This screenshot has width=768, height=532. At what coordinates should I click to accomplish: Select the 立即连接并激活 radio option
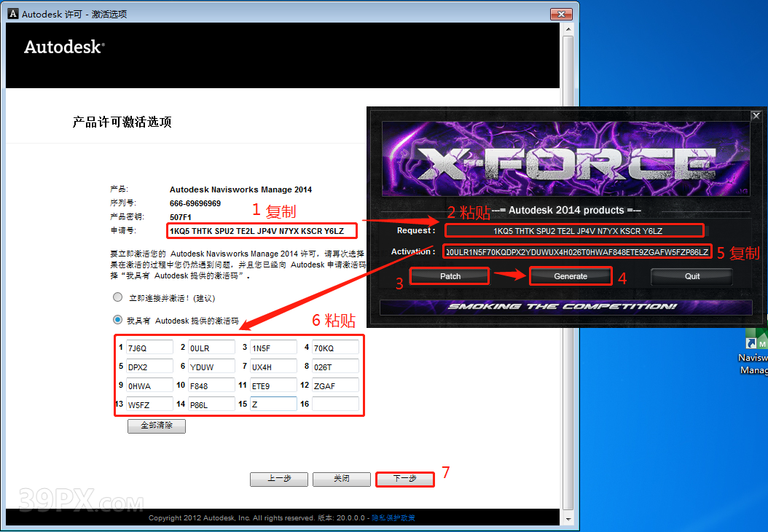(x=117, y=298)
